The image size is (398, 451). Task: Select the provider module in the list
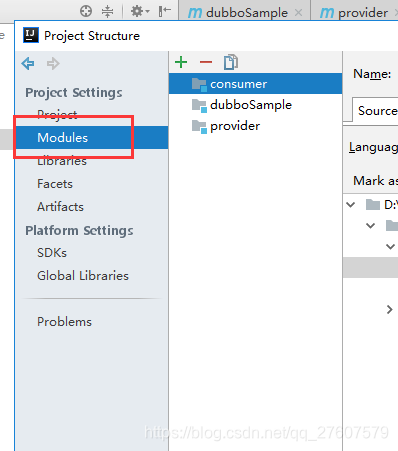255,126
